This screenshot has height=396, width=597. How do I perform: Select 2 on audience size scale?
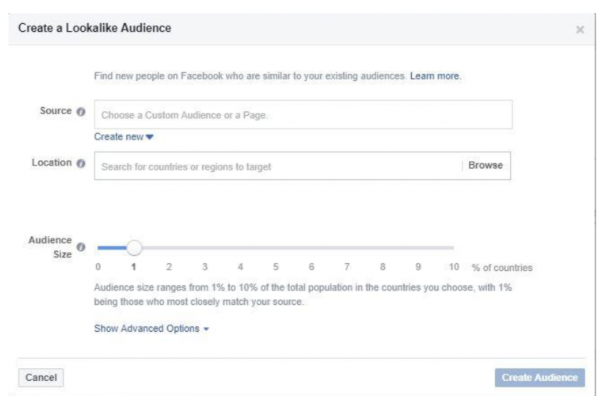click(x=169, y=267)
